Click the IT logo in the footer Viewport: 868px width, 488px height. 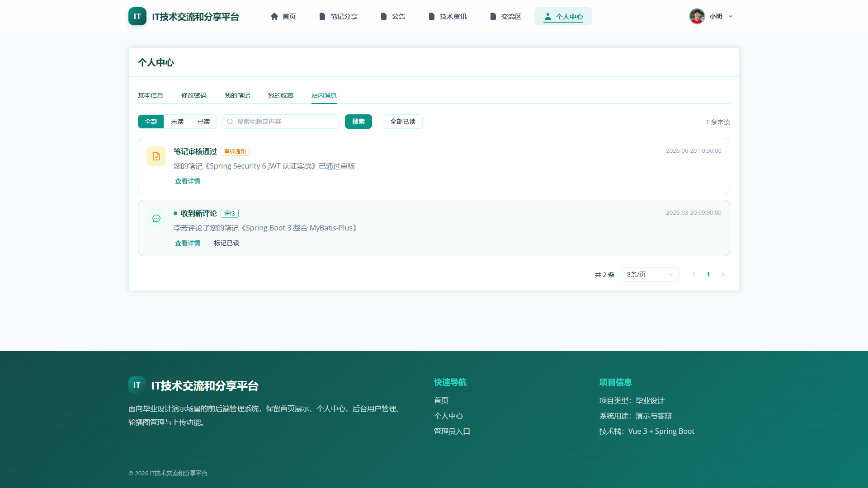[137, 385]
